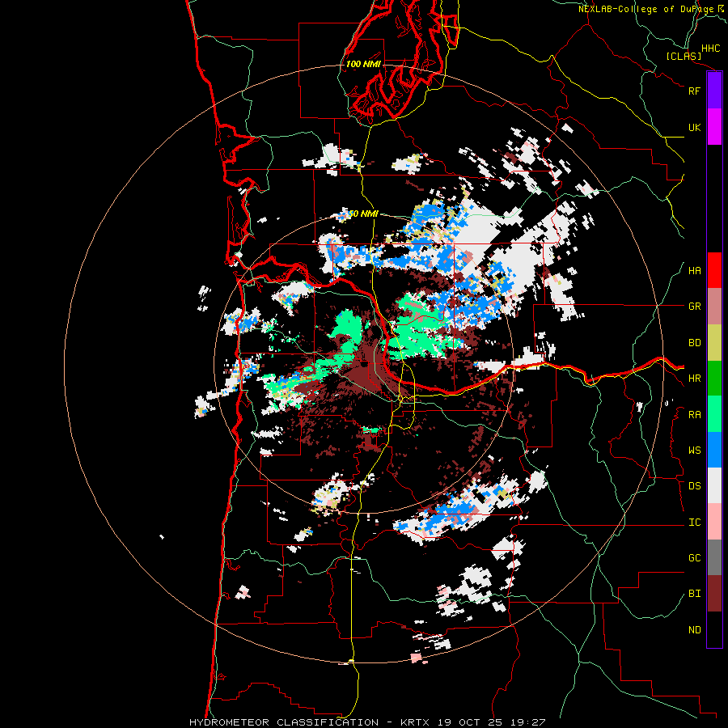
Task: Click the GC legend label
Action: coord(694,558)
